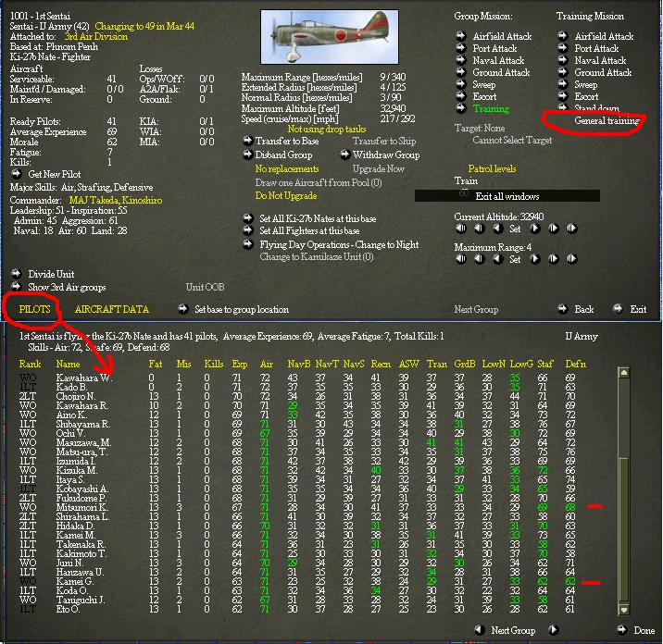Click the Show 3rd Air groups arrow
This screenshot has width=663, height=644.
[16, 287]
